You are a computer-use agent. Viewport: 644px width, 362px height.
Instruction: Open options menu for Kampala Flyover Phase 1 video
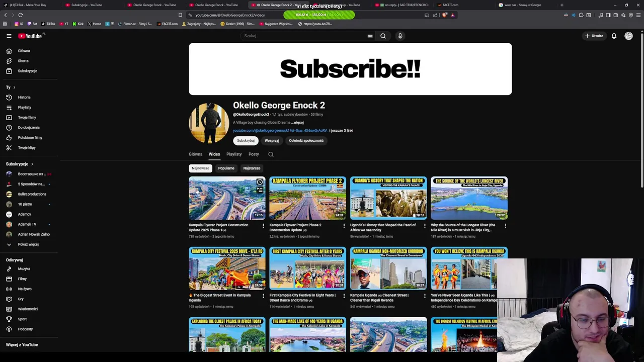263,226
